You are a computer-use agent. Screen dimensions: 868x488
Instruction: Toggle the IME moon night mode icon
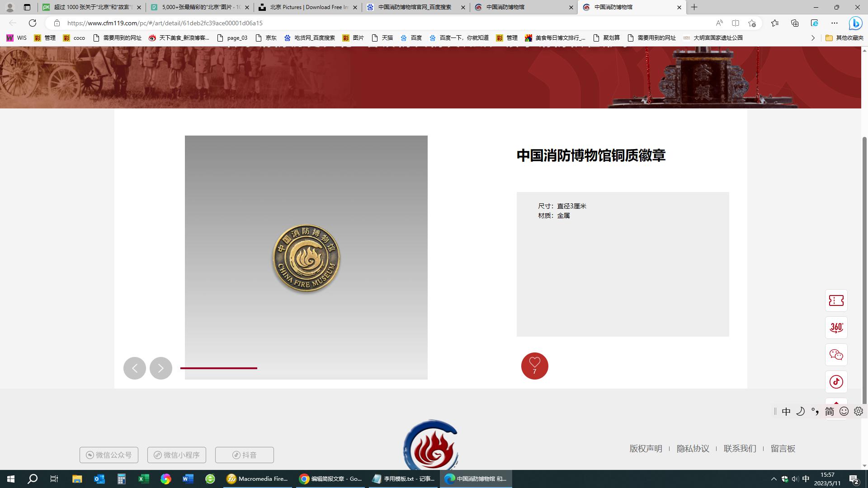(800, 411)
